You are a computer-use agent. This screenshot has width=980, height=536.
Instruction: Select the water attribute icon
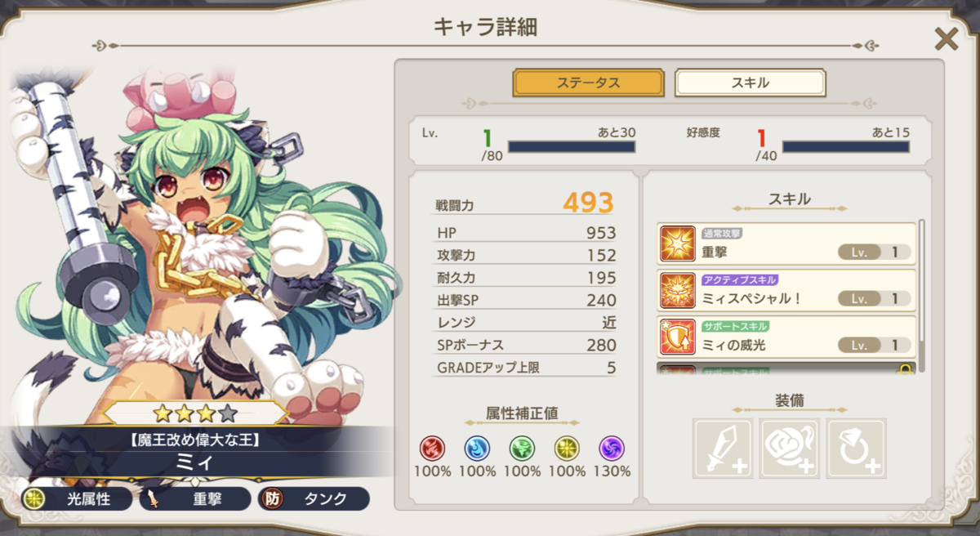478,448
